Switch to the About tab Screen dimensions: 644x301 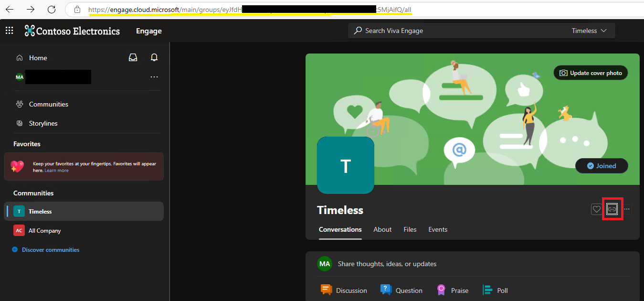pos(382,229)
